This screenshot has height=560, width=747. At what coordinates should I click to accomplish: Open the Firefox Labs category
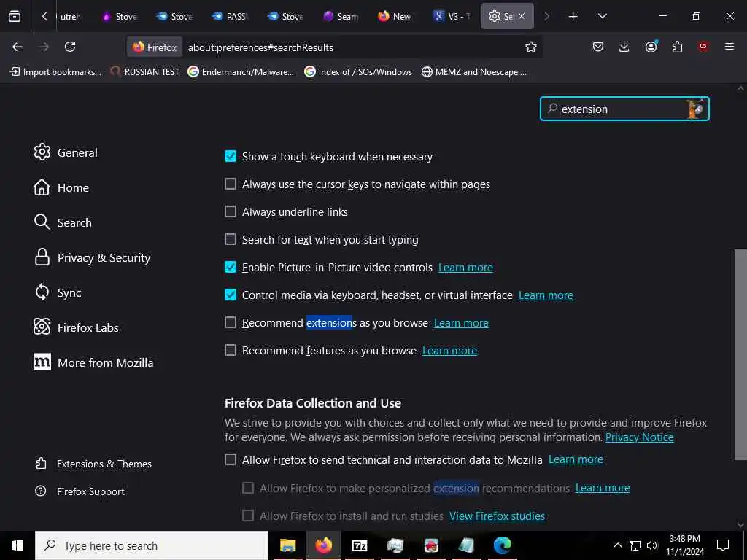point(76,327)
